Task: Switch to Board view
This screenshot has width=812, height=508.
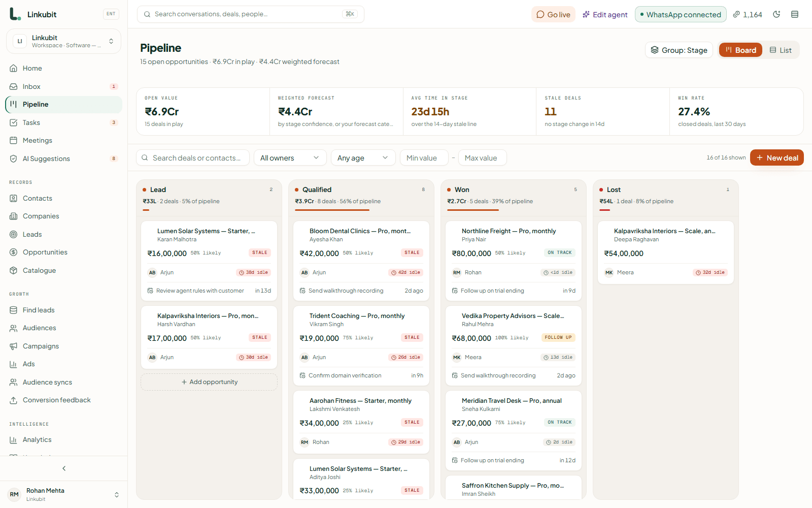Action: coord(740,50)
